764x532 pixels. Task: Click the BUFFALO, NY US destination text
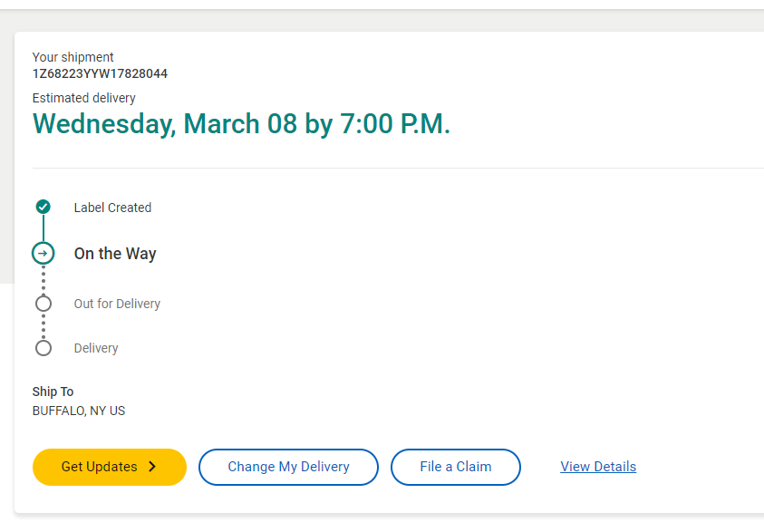[x=79, y=411]
